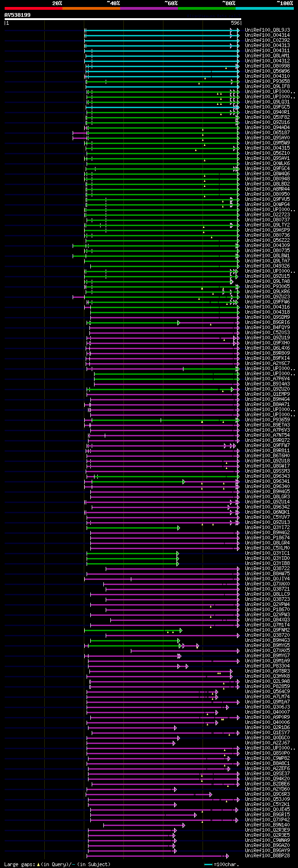The height and width of the screenshot is (868, 298).
Task: Select the UniRef100_Q6L4X6 label
Action: tap(267, 348)
